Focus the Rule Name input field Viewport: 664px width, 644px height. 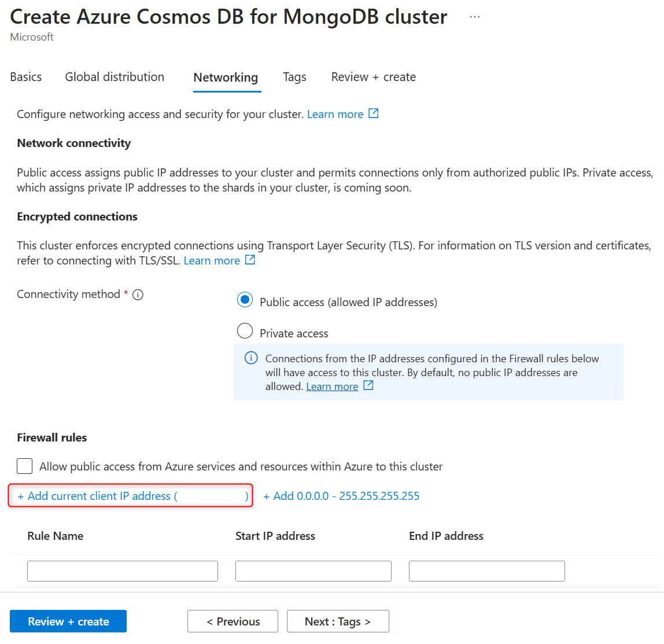123,571
